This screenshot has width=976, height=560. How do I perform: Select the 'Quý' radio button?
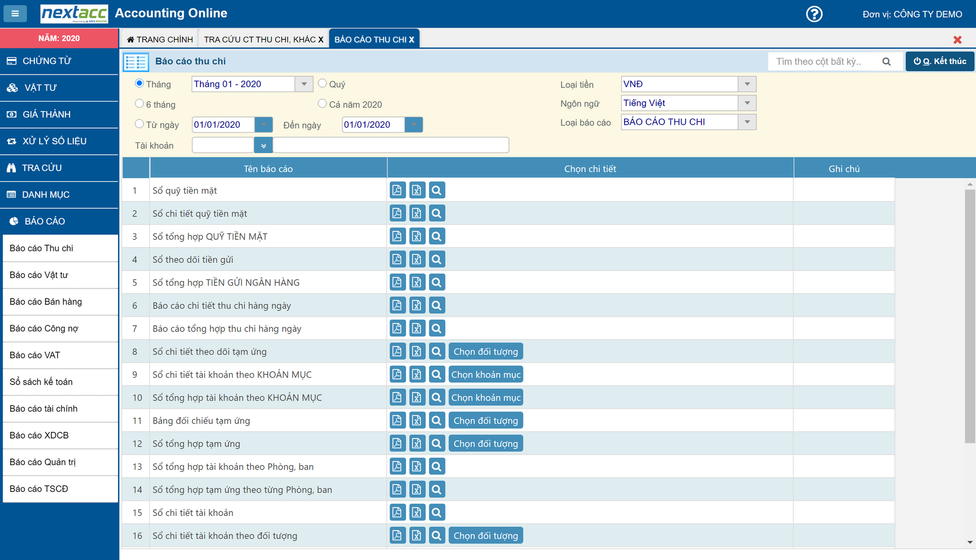coord(323,84)
